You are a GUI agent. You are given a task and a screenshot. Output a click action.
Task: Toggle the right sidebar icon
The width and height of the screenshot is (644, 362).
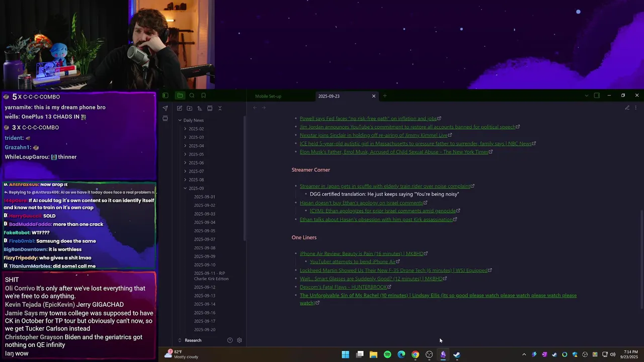(x=597, y=96)
